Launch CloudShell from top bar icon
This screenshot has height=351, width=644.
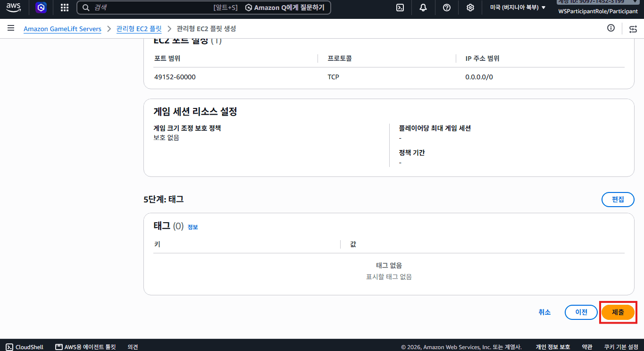[400, 8]
